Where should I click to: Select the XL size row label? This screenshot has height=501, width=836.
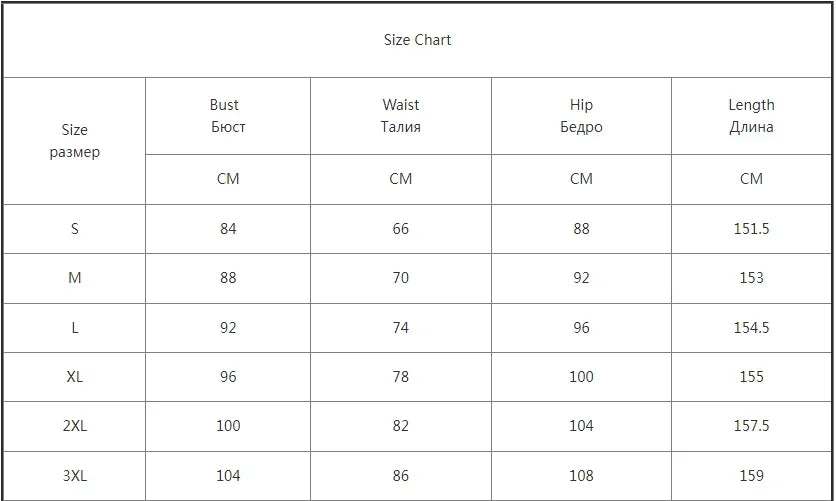(75, 377)
